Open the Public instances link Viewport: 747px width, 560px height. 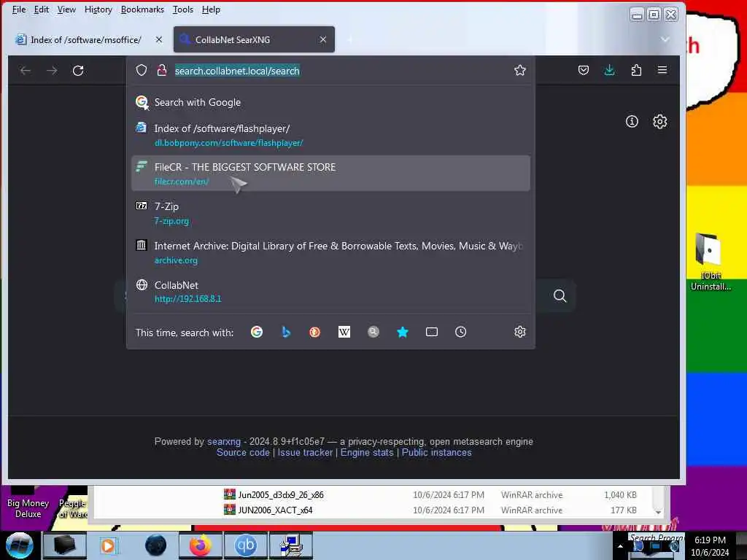pyautogui.click(x=436, y=452)
